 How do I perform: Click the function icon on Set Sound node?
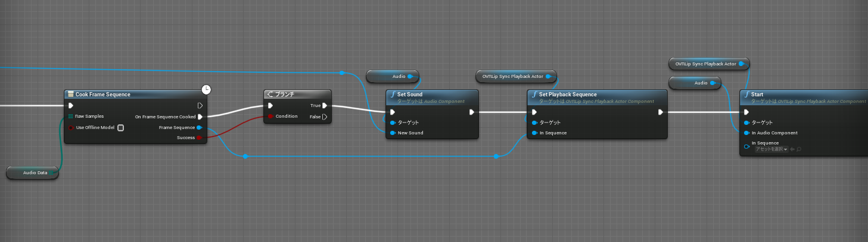tap(393, 95)
